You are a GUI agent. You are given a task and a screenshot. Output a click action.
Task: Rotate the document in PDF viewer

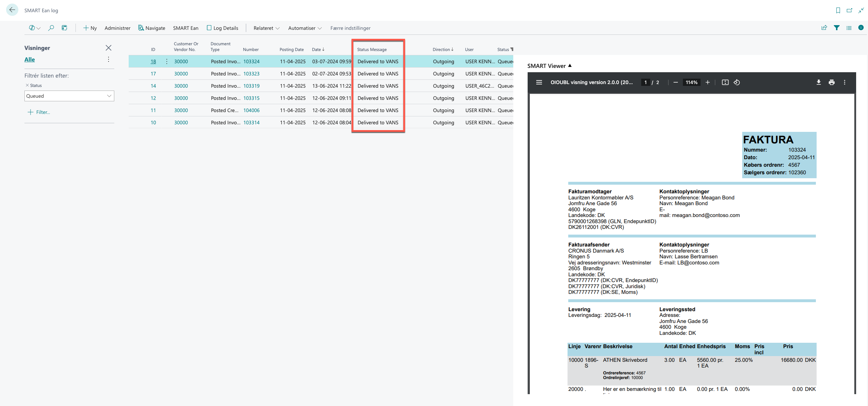[x=736, y=82]
